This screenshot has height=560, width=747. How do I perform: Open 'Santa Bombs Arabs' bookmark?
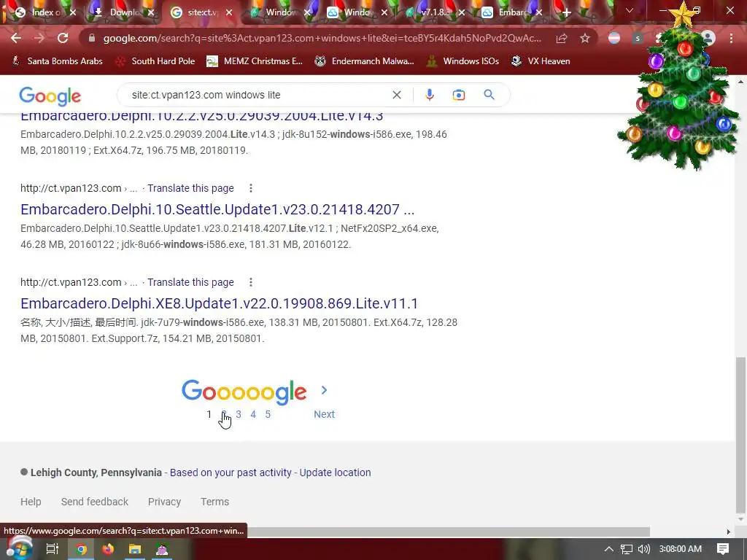point(57,61)
